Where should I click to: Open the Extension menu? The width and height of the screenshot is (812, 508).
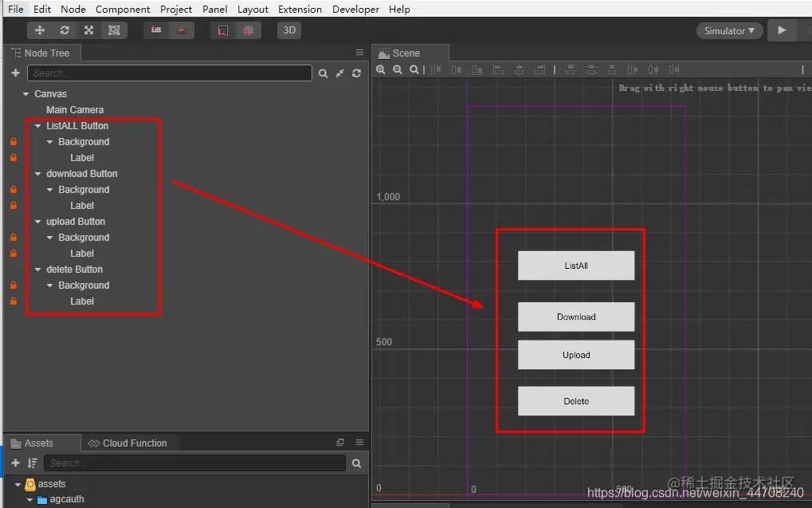(x=300, y=9)
